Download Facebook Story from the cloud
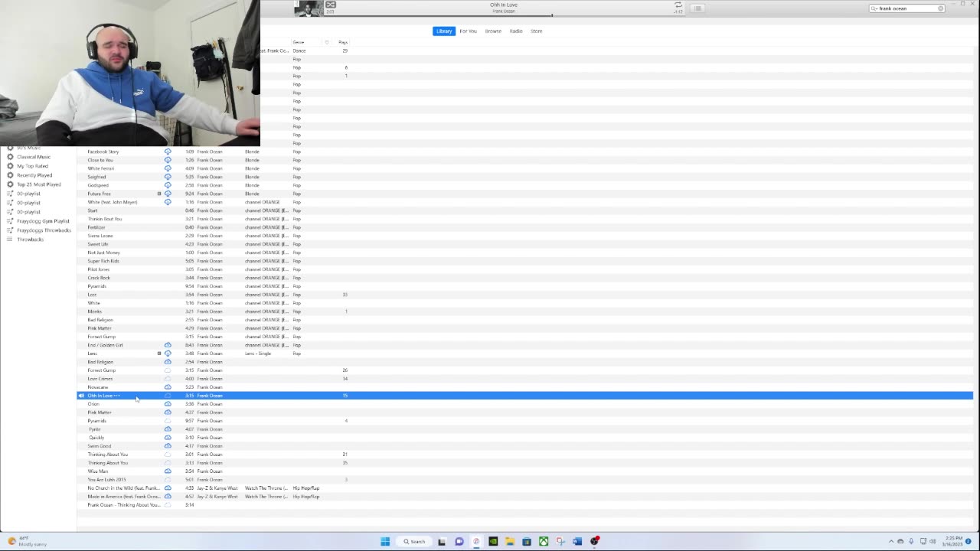The image size is (980, 551). [x=168, y=152]
